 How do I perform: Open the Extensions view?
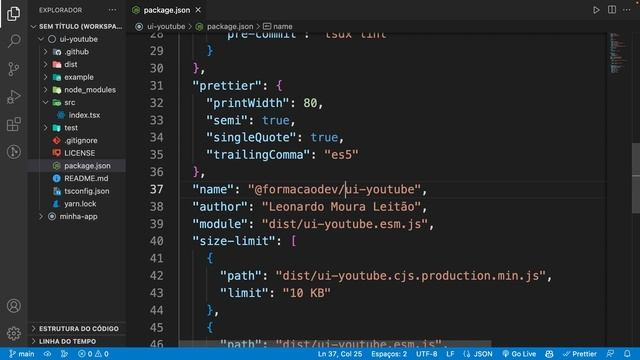point(13,124)
